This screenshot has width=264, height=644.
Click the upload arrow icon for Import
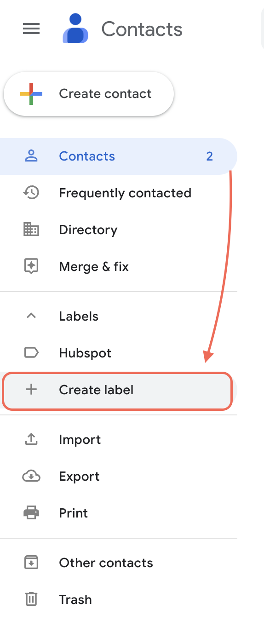click(31, 439)
